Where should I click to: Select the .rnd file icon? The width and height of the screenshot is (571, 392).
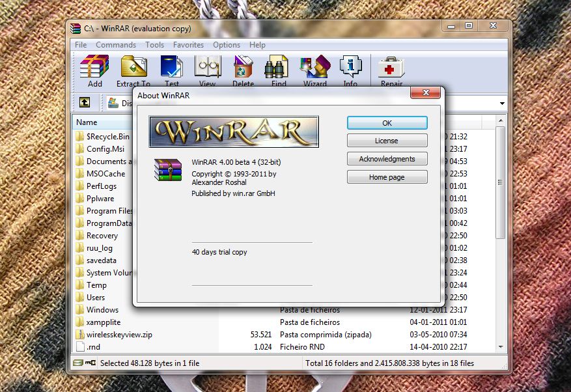point(80,347)
